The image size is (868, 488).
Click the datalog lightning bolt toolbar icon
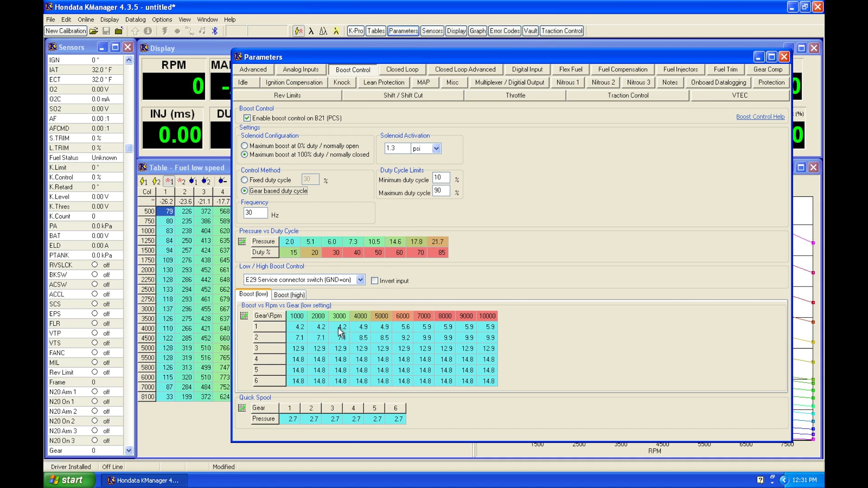click(165, 31)
